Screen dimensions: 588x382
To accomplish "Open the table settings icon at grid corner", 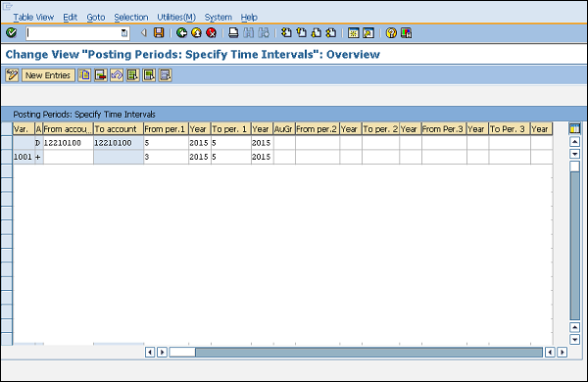I will 574,129.
